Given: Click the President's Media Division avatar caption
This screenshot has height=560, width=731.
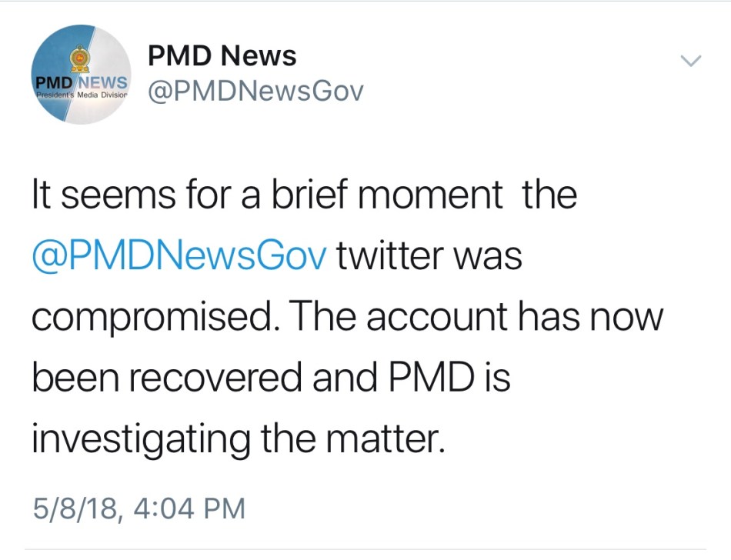Looking at the screenshot, I should (80, 95).
